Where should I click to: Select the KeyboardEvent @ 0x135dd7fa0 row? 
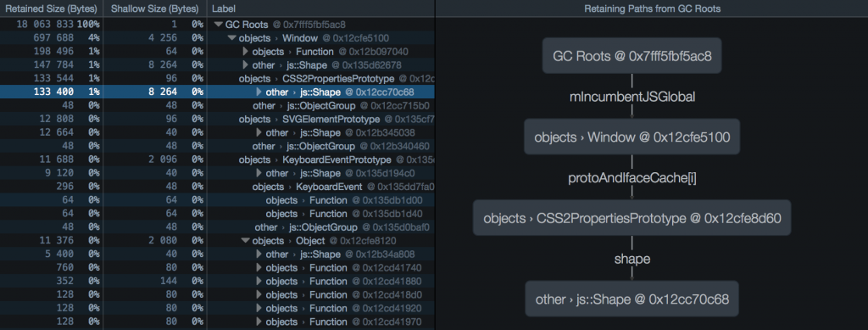point(218,187)
